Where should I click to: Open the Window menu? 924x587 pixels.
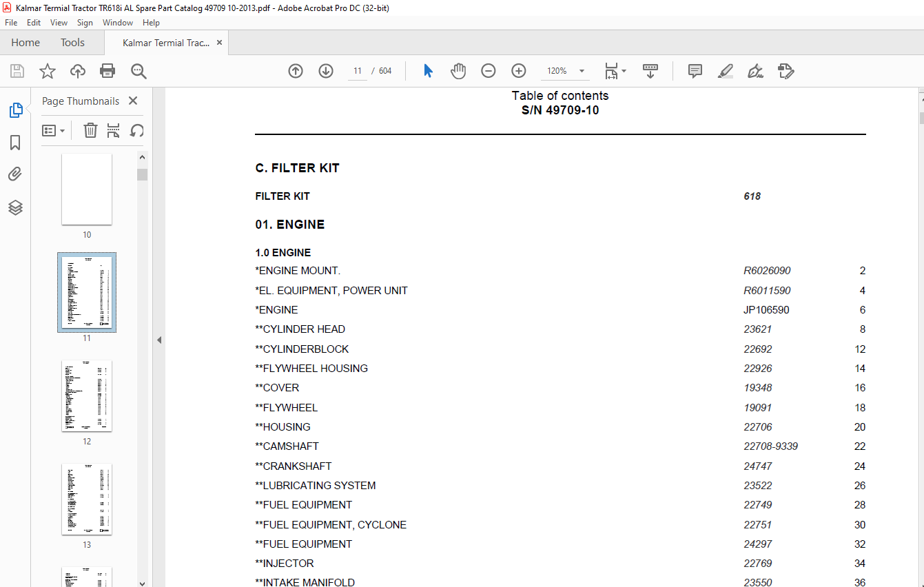click(x=118, y=23)
